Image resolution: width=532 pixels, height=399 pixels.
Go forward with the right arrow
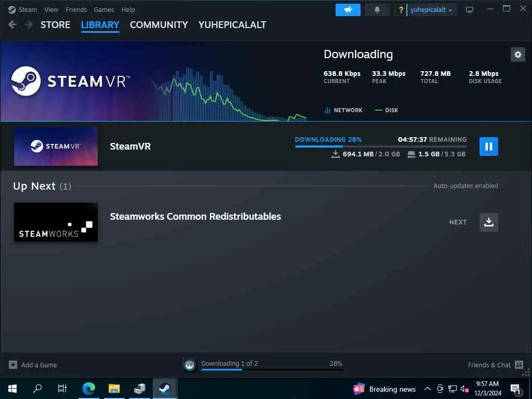(29, 24)
